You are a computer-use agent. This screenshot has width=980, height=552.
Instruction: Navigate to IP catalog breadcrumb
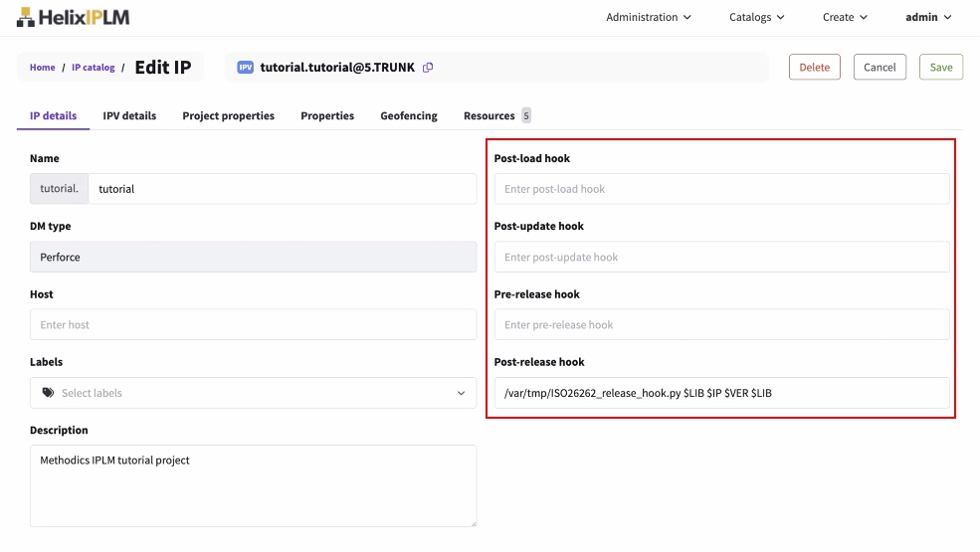[93, 68]
